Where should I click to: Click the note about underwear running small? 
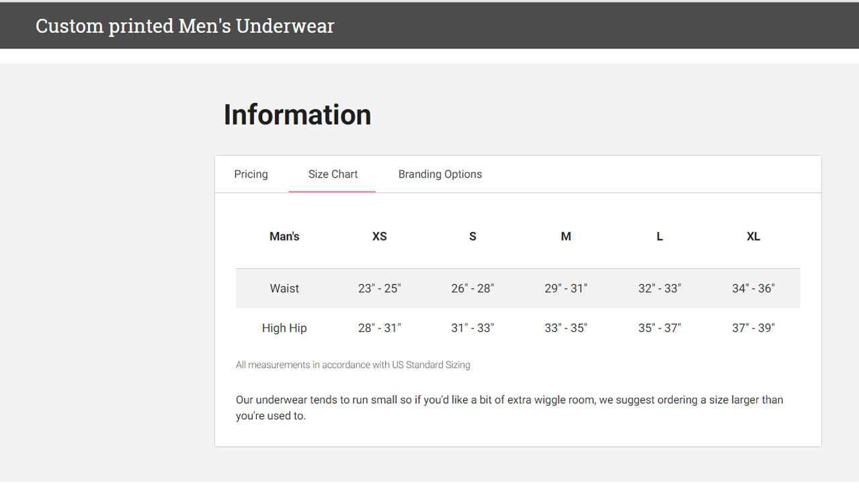[x=509, y=407]
